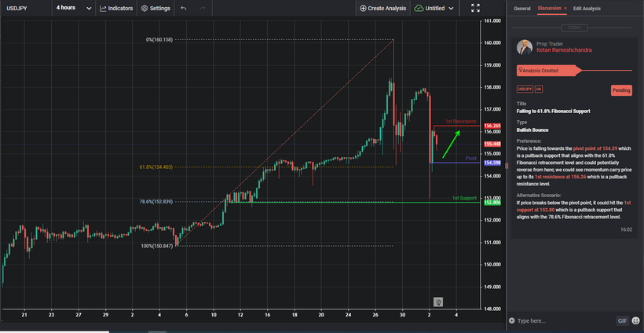Click the date 21 on time axis

tap(24, 314)
